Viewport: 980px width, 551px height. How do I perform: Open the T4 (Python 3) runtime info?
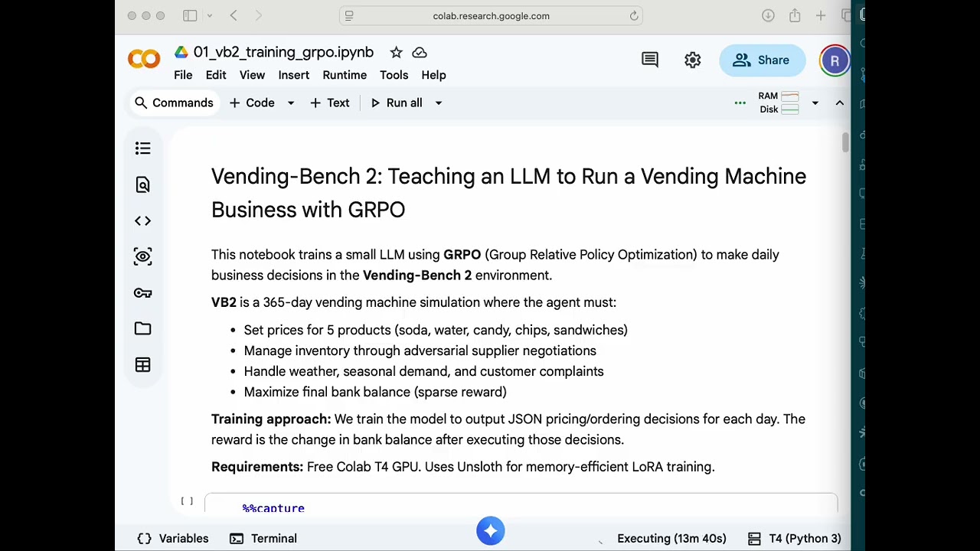(794, 538)
